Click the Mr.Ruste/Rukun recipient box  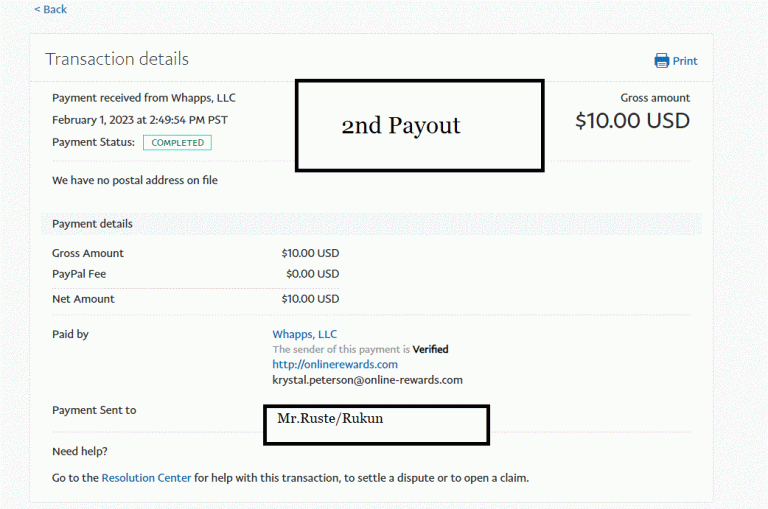click(376, 425)
